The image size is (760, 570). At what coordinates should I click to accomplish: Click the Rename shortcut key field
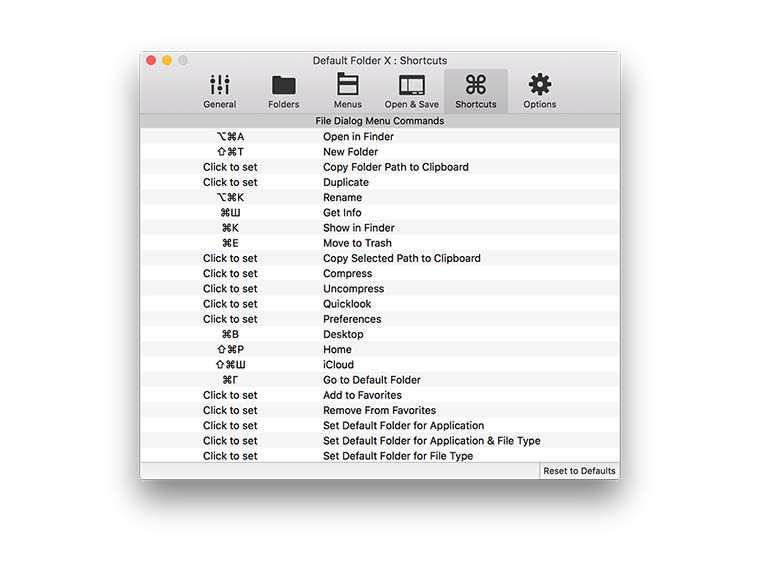pos(230,198)
